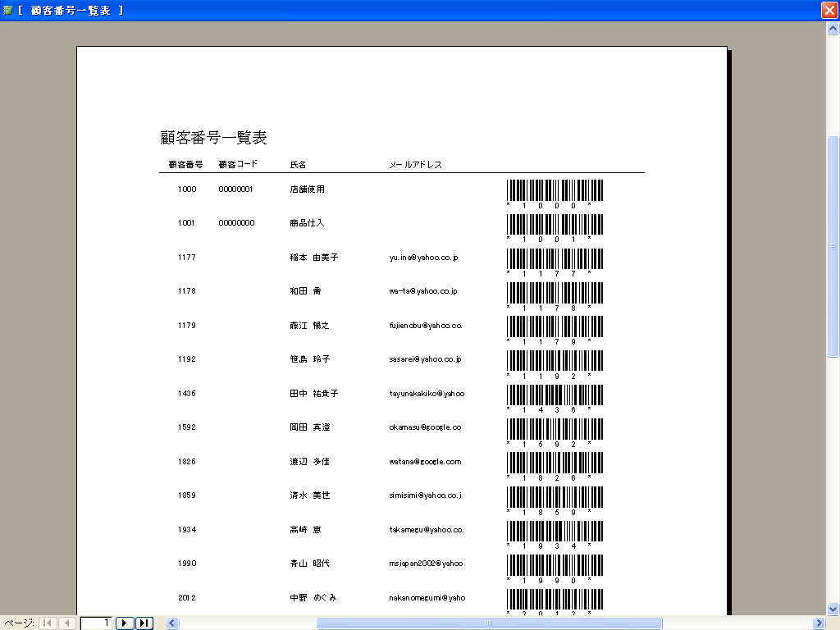This screenshot has height=630, width=840.
Task: Select customer number 1178 in the number column
Action: [187, 291]
